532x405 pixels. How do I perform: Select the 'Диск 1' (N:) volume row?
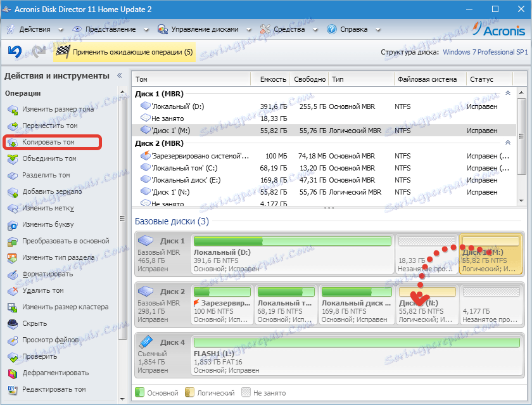(324, 192)
